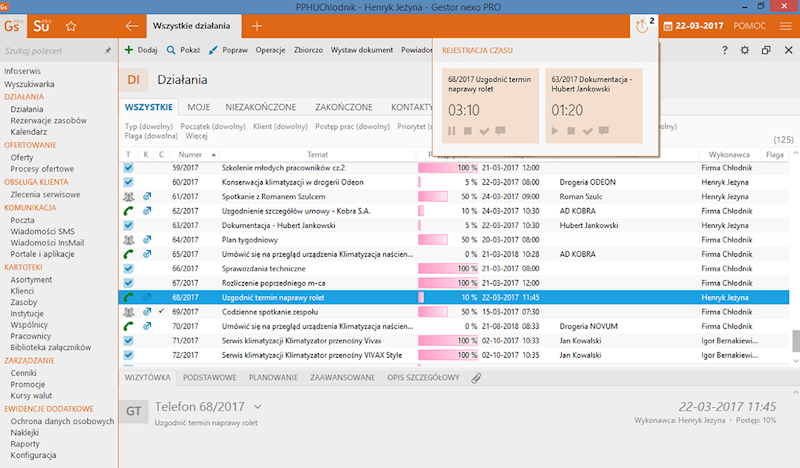Screen dimensions: 800x468
Task: Open the calendar date 22-03-2017
Action: point(693,26)
